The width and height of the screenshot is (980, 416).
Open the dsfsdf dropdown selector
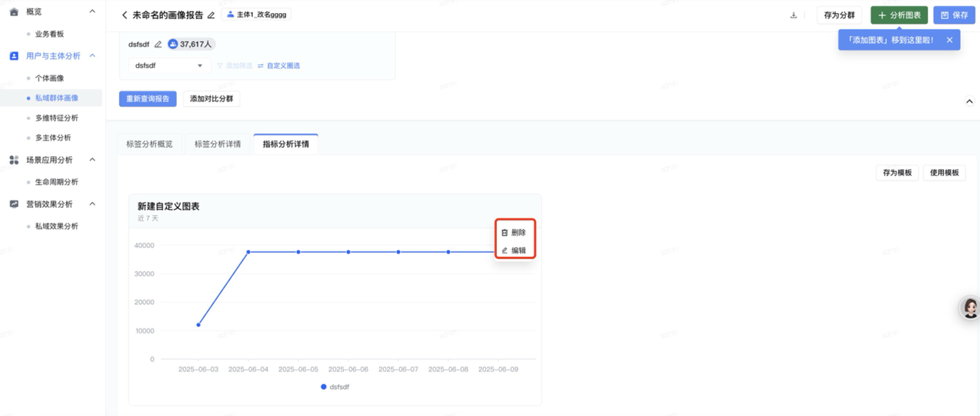pyautogui.click(x=169, y=66)
